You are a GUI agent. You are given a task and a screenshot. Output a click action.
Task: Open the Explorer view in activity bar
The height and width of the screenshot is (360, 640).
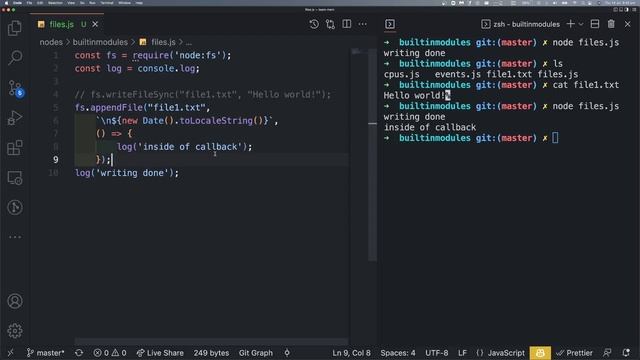15,28
